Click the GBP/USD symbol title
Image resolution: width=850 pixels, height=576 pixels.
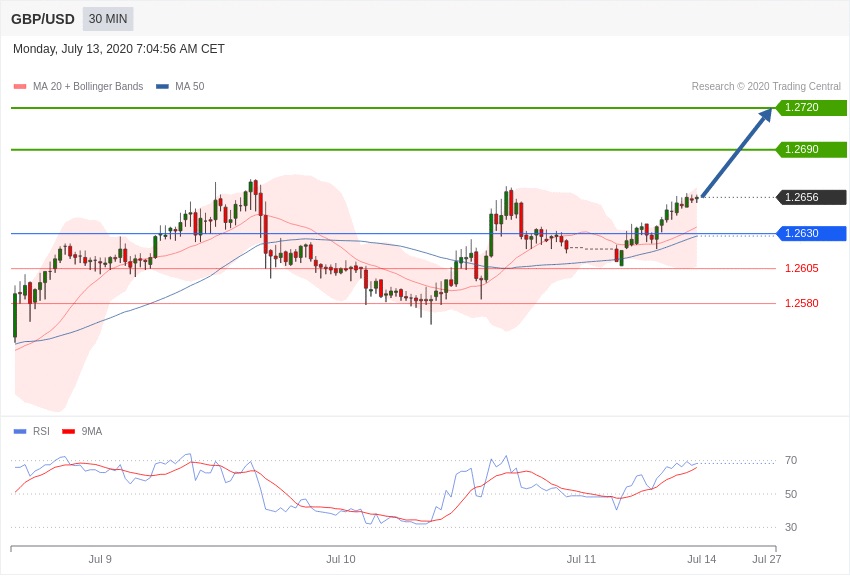click(x=43, y=19)
